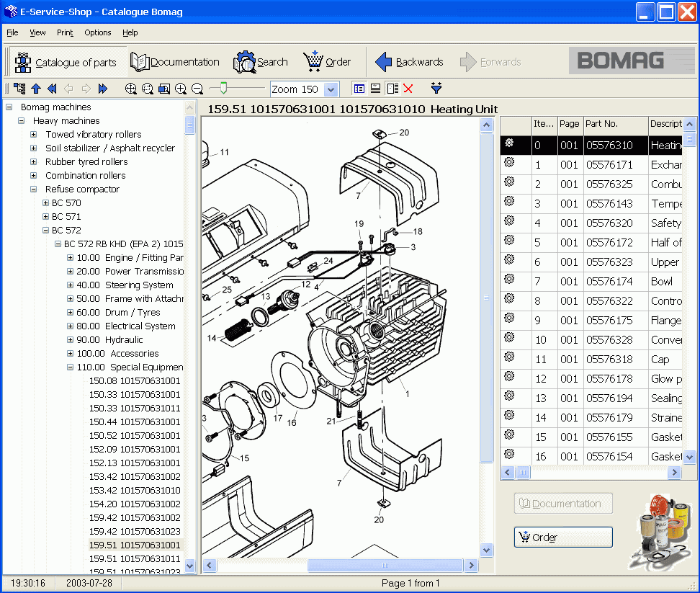Image resolution: width=700 pixels, height=593 pixels.
Task: Open the Documentation toolbar section
Action: pos(175,62)
